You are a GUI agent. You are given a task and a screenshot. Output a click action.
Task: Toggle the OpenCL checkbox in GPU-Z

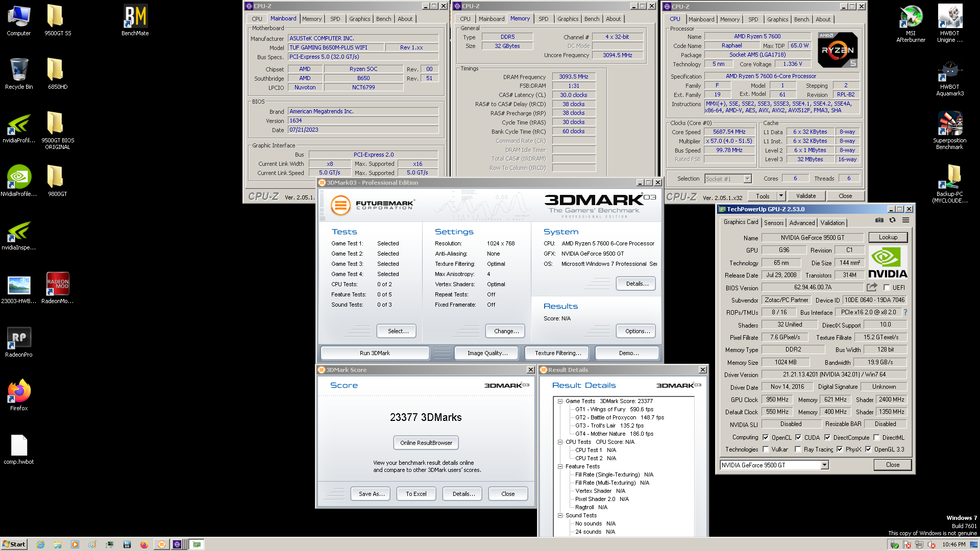click(x=766, y=437)
